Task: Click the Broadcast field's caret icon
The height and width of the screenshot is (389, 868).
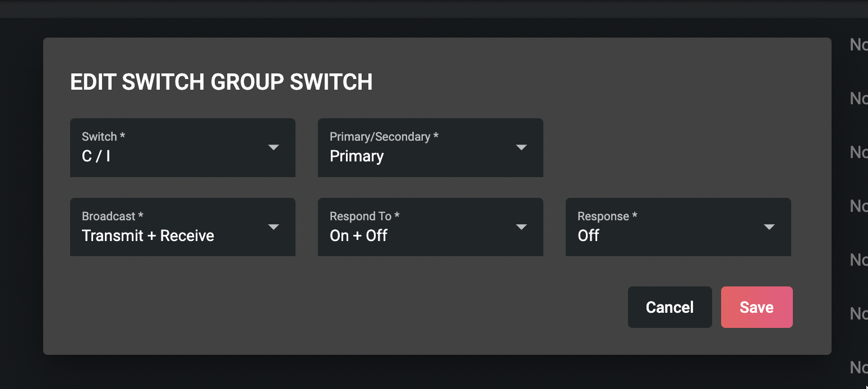Action: pyautogui.click(x=274, y=227)
